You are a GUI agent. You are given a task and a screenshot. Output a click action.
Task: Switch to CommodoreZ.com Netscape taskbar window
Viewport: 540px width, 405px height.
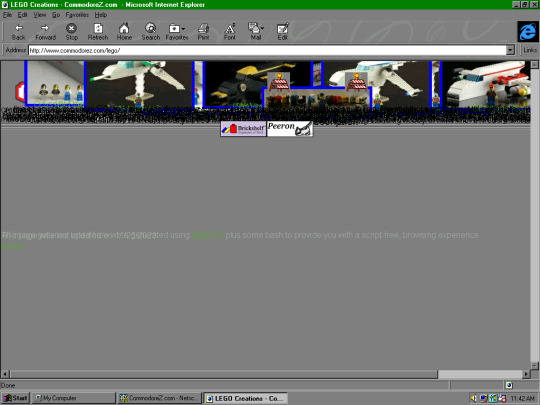click(x=159, y=398)
